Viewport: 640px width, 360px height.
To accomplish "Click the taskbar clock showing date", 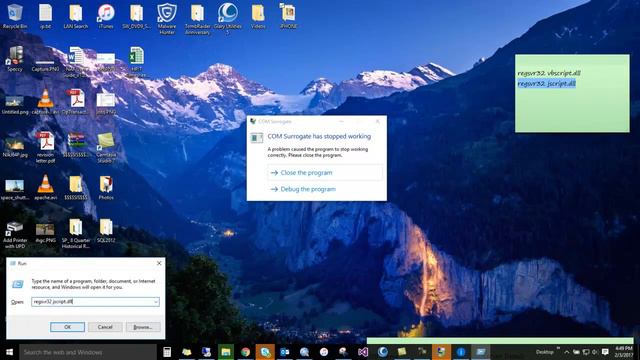I will [x=624, y=352].
